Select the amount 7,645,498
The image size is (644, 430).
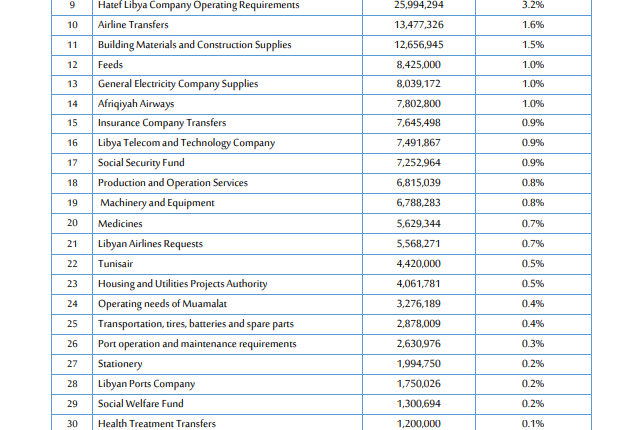pyautogui.click(x=419, y=123)
